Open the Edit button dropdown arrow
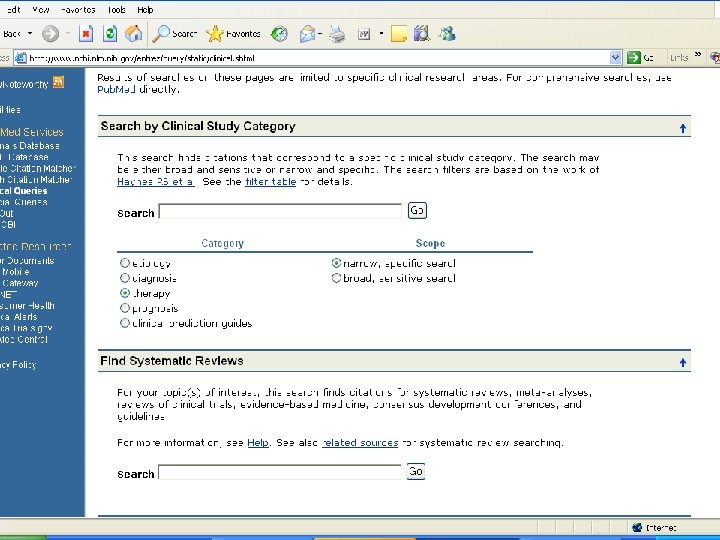The height and width of the screenshot is (540, 720). tap(381, 34)
